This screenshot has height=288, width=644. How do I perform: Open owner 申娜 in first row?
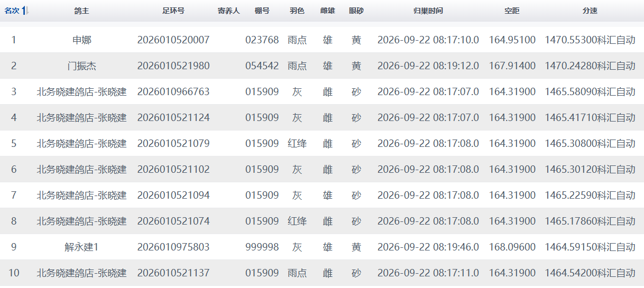(x=81, y=40)
